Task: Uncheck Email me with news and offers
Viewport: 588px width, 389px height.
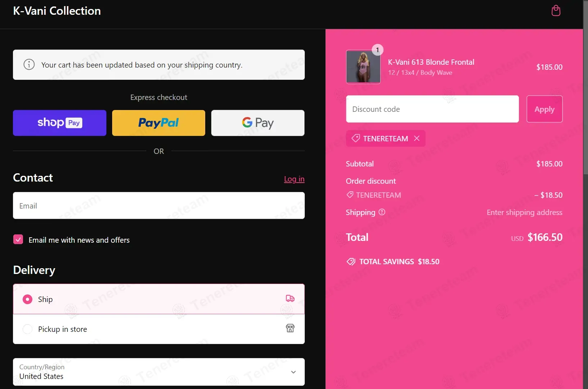Action: tap(18, 239)
